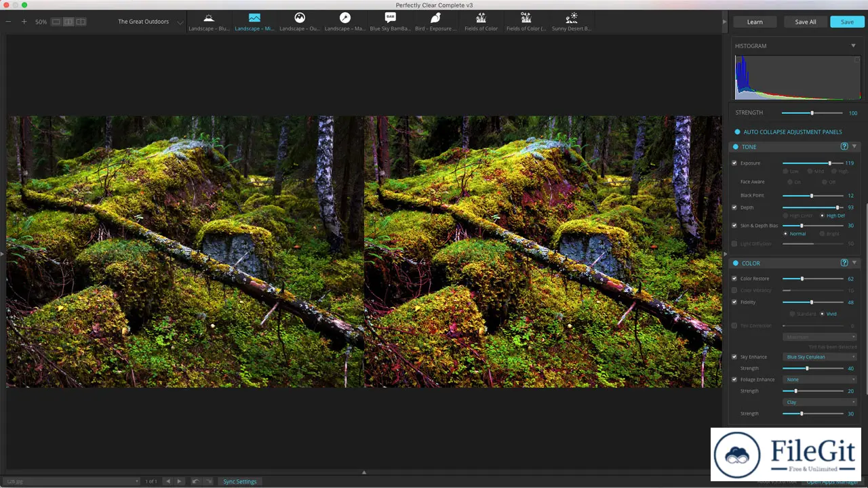The image size is (868, 488).
Task: Enable the Color Vibrancy checkbox
Action: point(734,291)
